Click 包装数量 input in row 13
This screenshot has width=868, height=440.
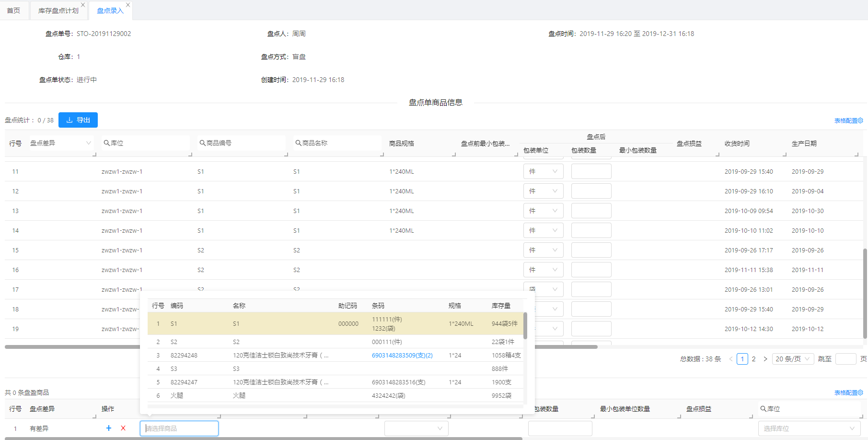[591, 211]
